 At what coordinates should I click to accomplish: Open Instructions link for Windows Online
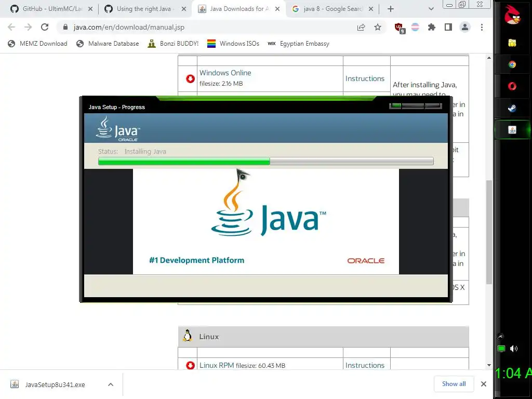pyautogui.click(x=365, y=78)
